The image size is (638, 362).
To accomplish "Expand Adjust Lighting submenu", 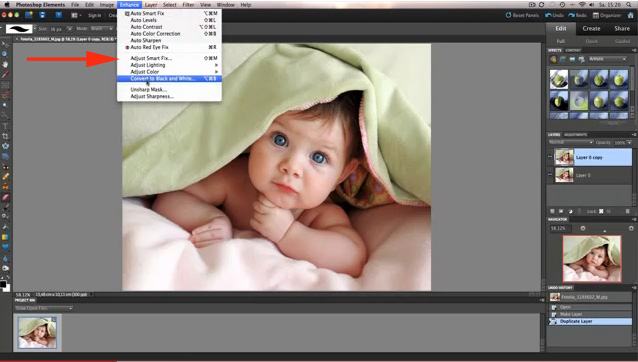I will pyautogui.click(x=169, y=65).
